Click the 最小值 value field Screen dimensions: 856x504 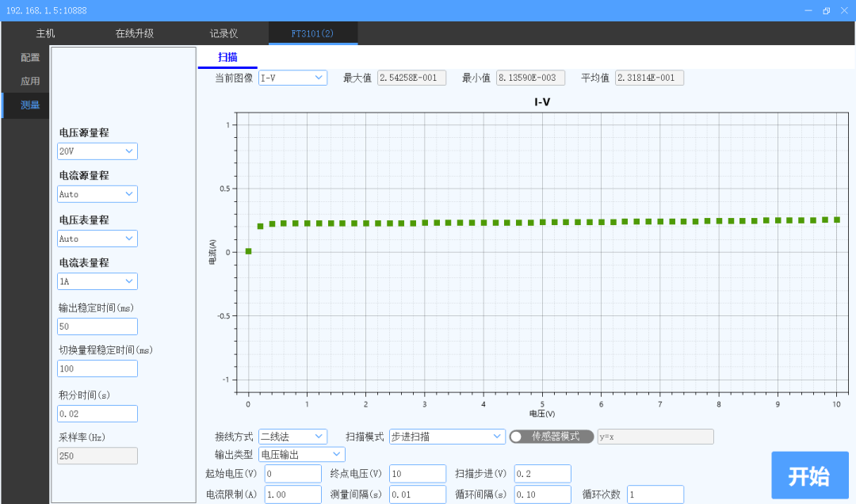[530, 78]
